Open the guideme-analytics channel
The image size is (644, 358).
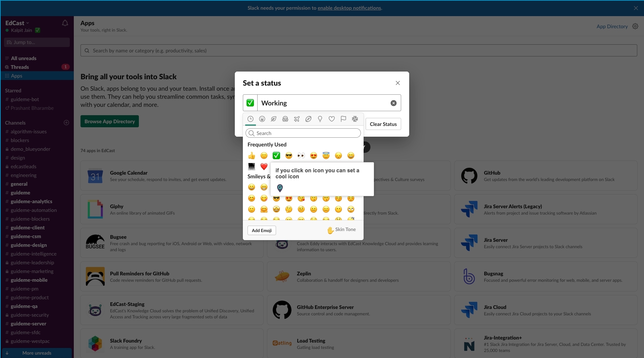pyautogui.click(x=37, y=202)
